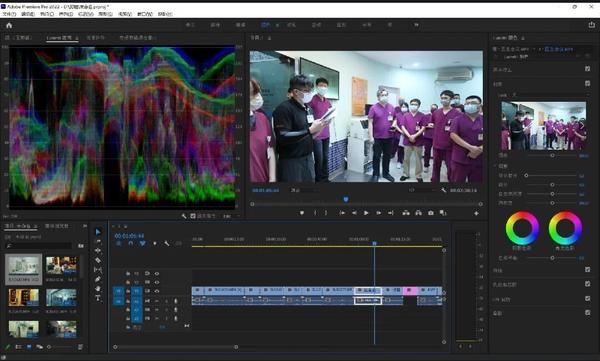Image resolution: width=600 pixels, height=361 pixels.
Task: Switch to the Lumetri Scopes tab
Action: (x=59, y=38)
